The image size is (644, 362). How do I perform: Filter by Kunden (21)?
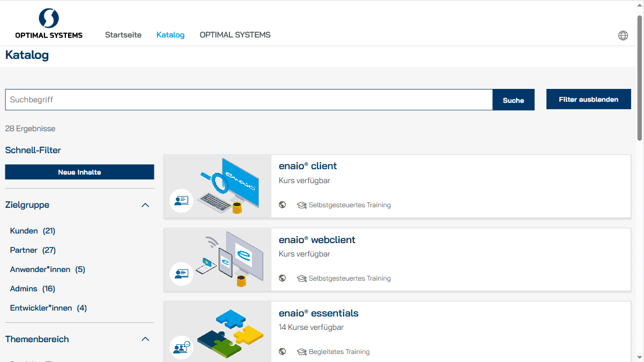tap(33, 231)
